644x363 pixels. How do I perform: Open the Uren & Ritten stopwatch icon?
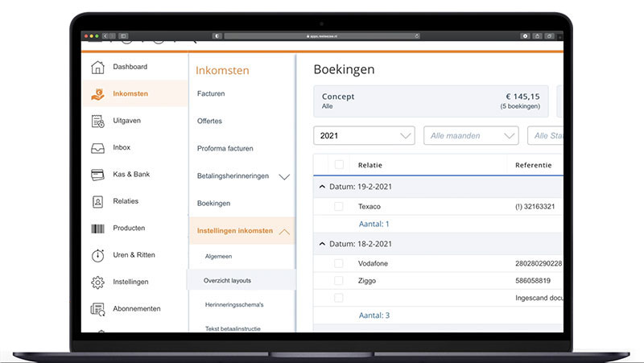pyautogui.click(x=97, y=255)
